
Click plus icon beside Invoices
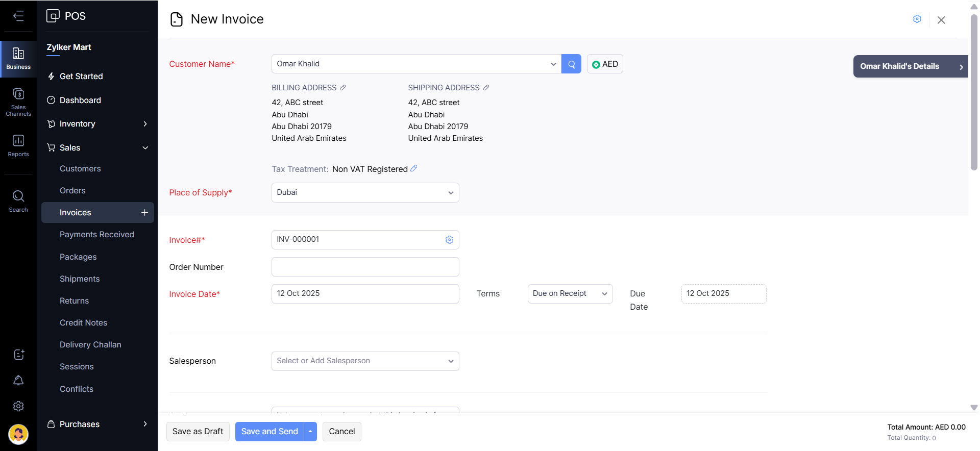(144, 213)
